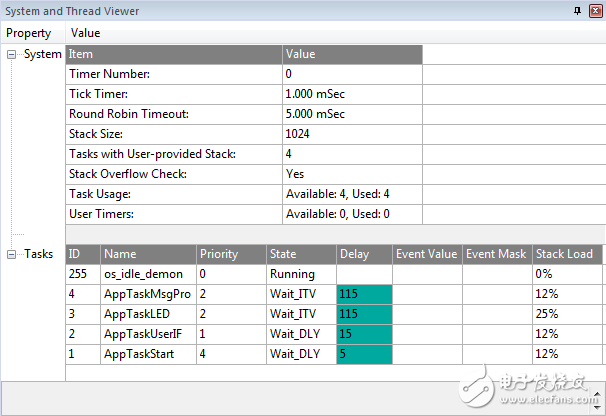The height and width of the screenshot is (416, 606).
Task: Select the AppTaskStart task name
Action: [x=139, y=354]
